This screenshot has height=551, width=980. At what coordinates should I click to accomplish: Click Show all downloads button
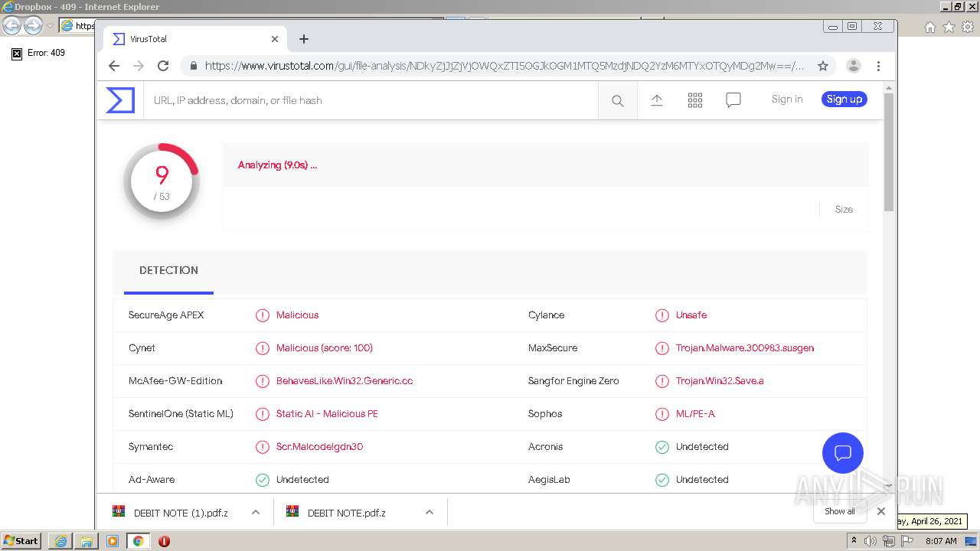pos(840,511)
